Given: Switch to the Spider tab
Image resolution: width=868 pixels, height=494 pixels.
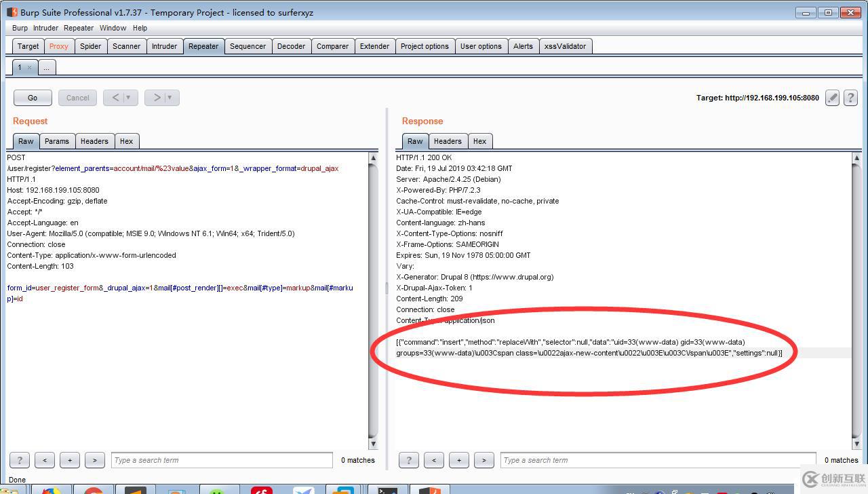Looking at the screenshot, I should [x=90, y=46].
